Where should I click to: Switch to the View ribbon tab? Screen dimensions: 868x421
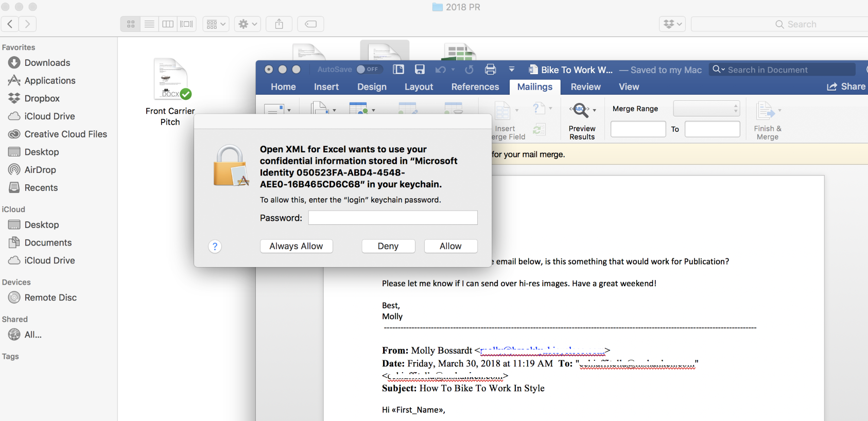[x=629, y=87]
